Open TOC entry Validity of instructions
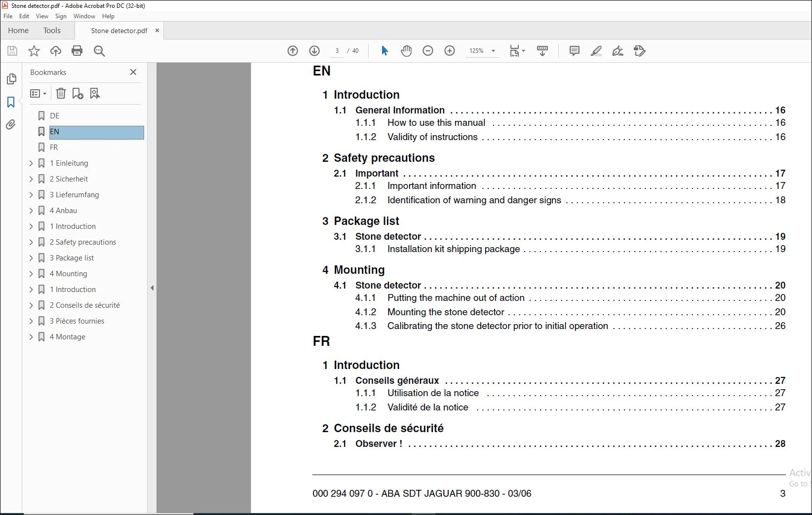Image resolution: width=812 pixels, height=515 pixels. [x=432, y=137]
